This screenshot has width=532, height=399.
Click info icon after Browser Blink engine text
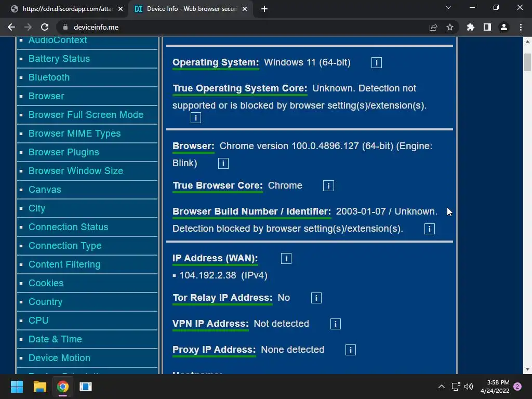tap(223, 163)
